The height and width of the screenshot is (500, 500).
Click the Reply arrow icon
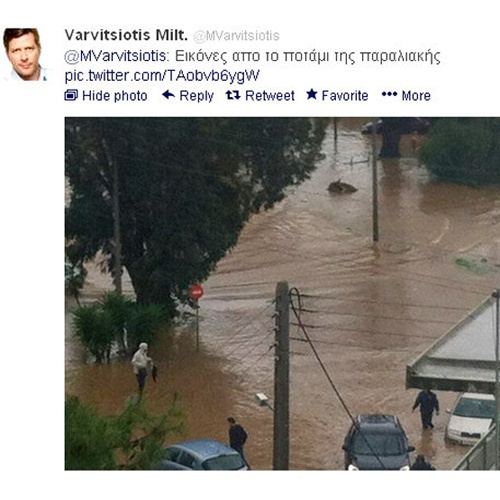(x=168, y=95)
